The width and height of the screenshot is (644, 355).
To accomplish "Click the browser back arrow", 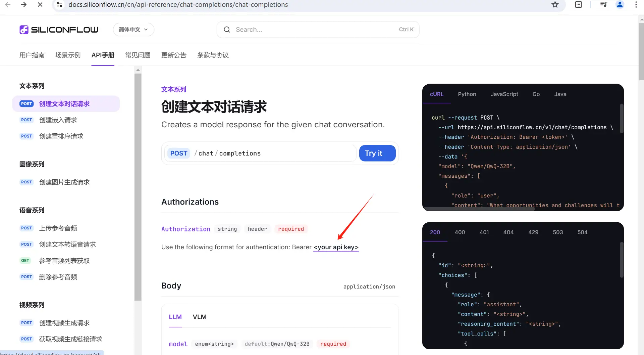I will point(8,5).
